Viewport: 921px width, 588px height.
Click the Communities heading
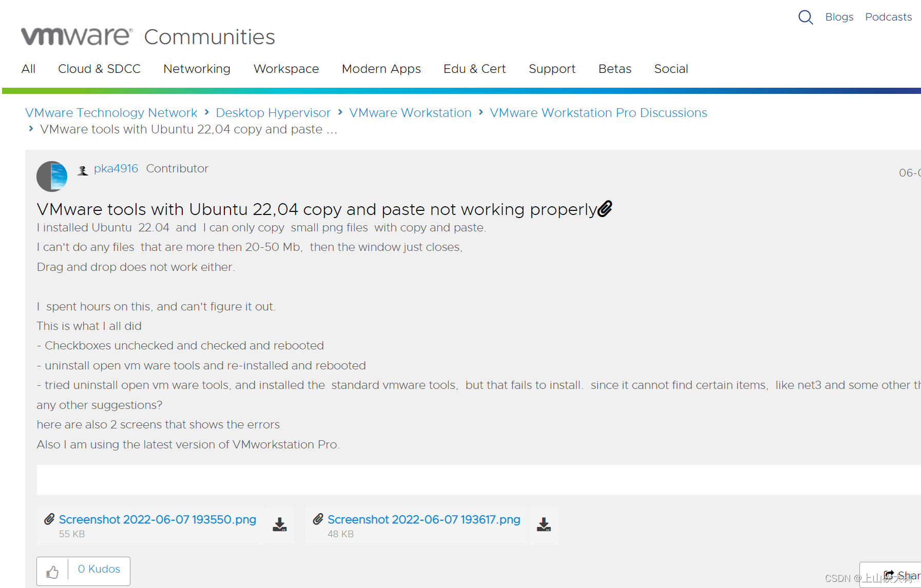209,37
